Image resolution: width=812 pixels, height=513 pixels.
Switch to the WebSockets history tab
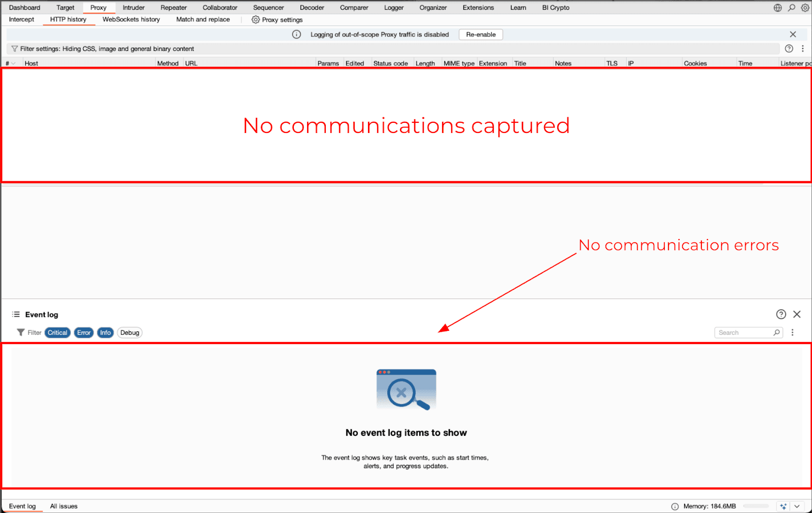[x=131, y=19]
